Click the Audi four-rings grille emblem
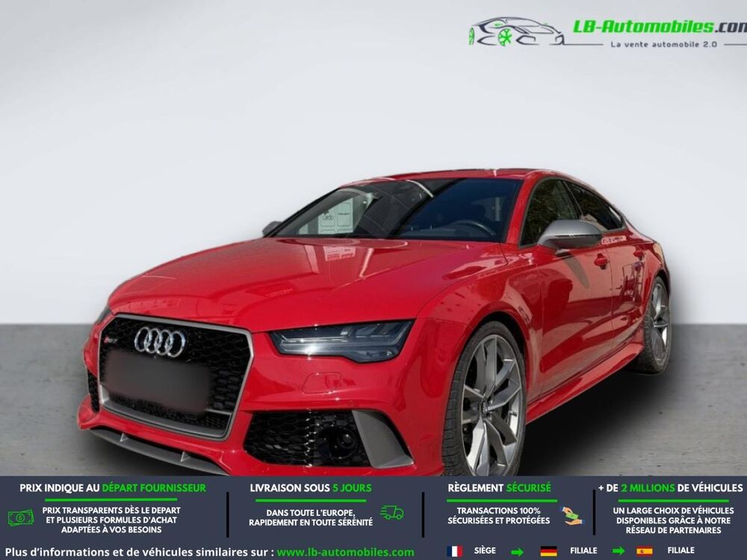 (160, 341)
